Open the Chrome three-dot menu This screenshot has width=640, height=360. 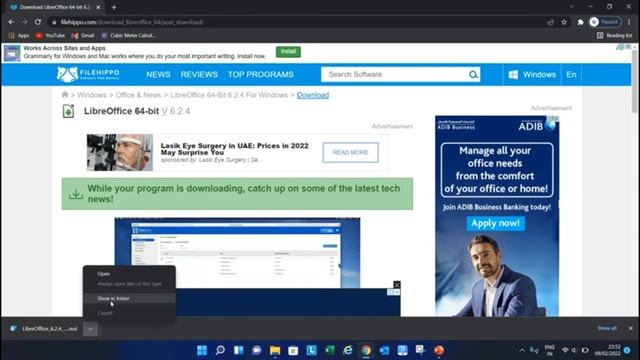point(629,22)
